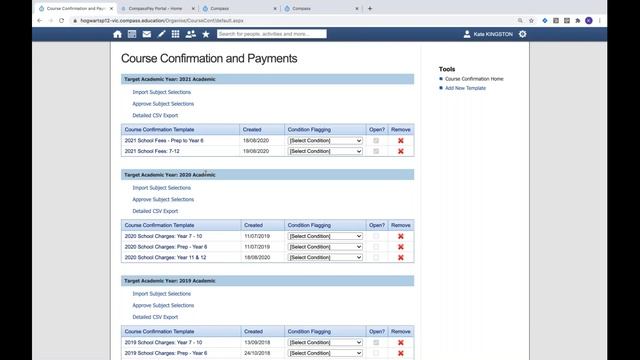Switch to Course Confirmation and Payments tab

[x=76, y=8]
